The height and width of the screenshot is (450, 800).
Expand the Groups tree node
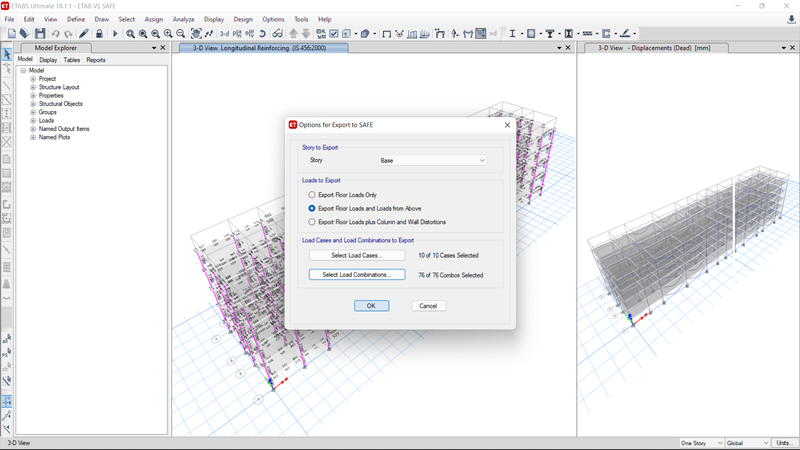[x=33, y=112]
